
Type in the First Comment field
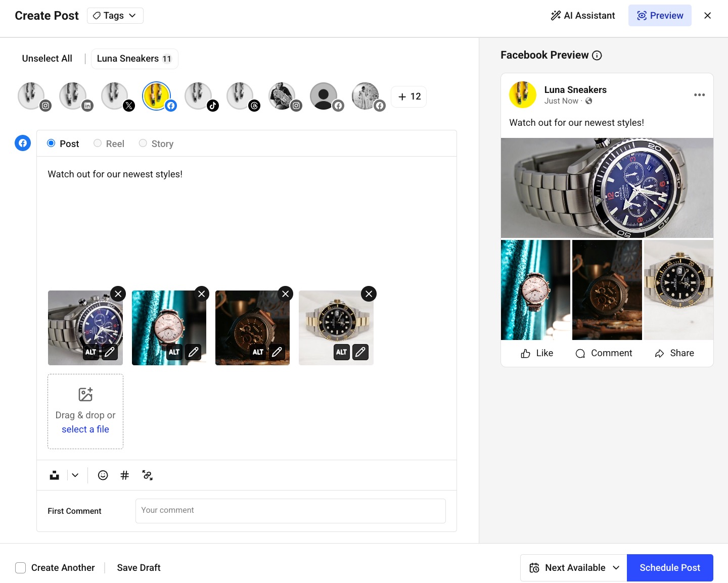click(290, 511)
